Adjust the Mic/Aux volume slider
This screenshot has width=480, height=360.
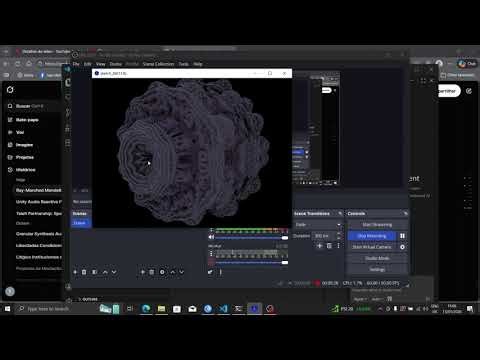(252, 263)
